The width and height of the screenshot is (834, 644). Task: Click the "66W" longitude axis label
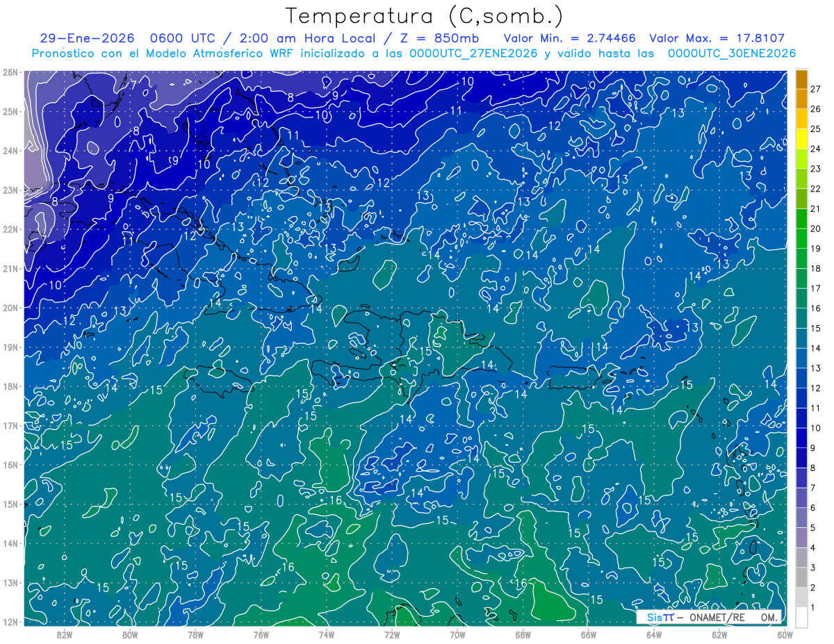589,634
